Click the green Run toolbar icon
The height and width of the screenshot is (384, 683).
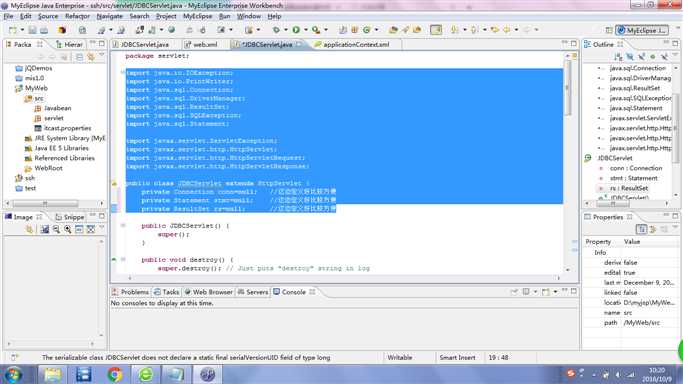point(296,30)
